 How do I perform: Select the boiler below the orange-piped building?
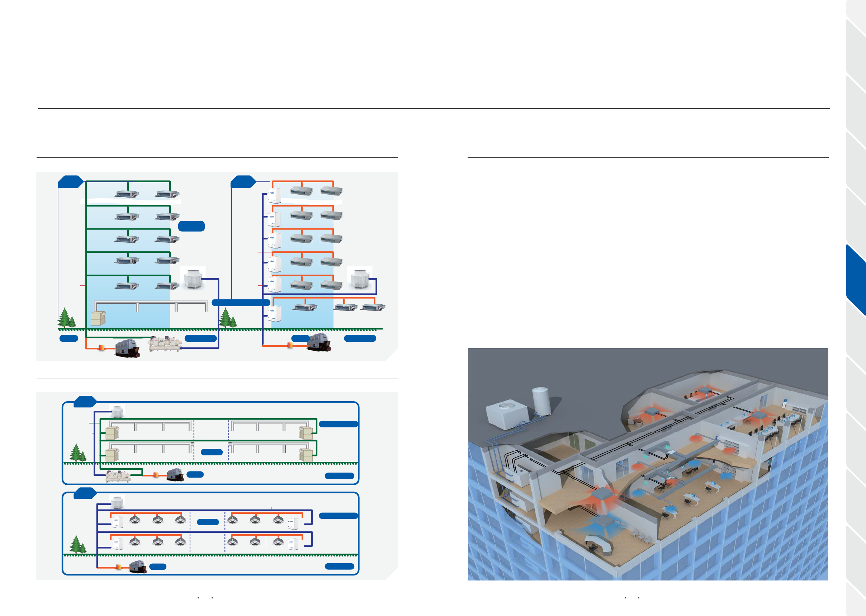coord(319,342)
